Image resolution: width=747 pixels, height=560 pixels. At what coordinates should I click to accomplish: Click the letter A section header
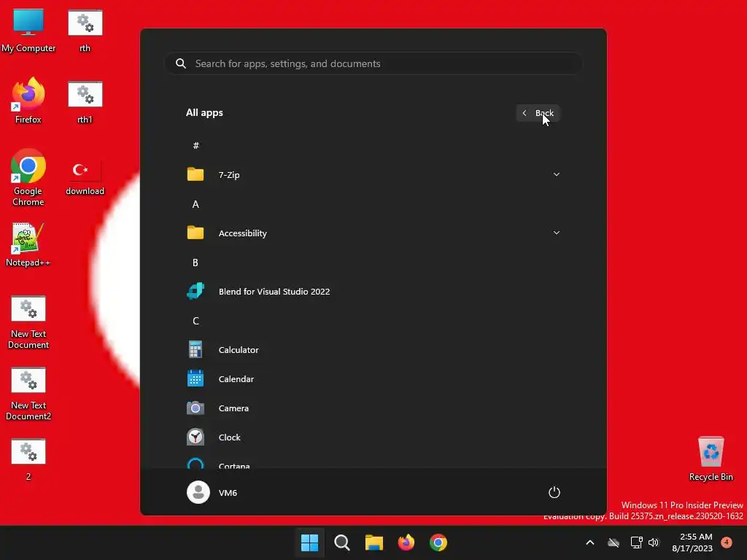point(196,204)
